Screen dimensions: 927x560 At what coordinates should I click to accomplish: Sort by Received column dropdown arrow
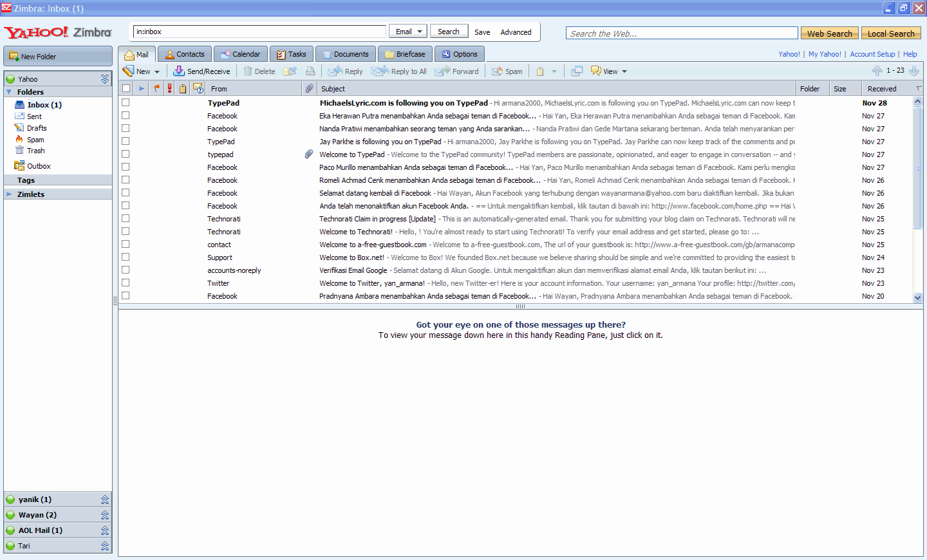point(919,89)
